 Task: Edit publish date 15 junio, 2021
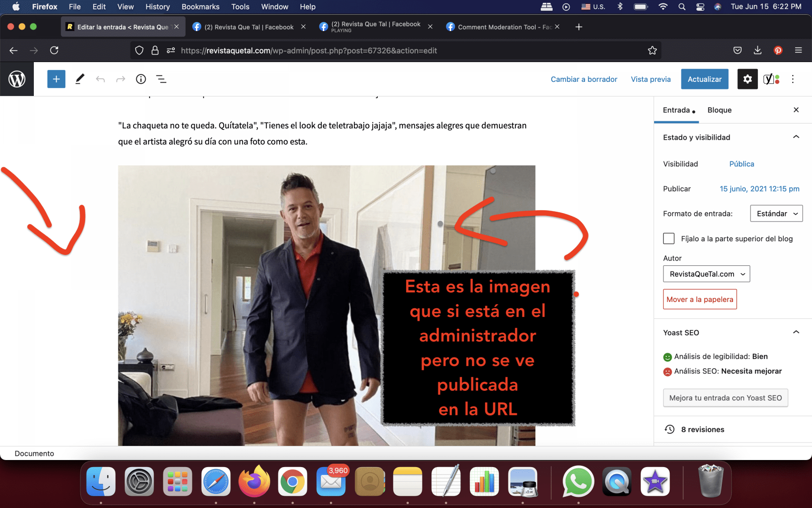(759, 189)
